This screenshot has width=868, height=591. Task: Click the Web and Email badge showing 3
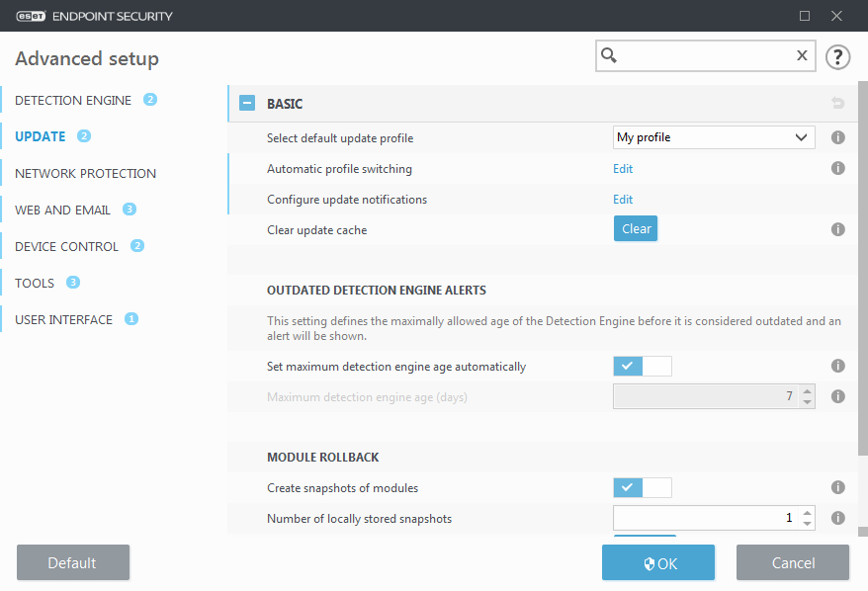129,210
